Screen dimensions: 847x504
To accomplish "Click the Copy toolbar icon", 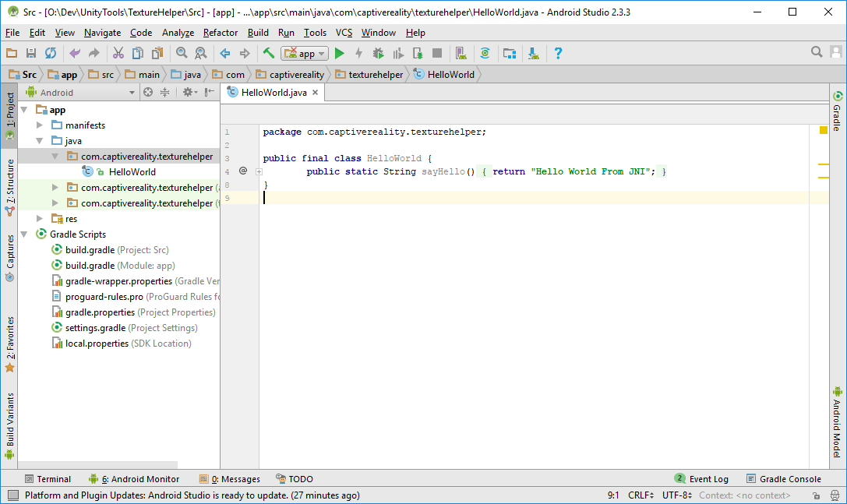I will coord(138,53).
